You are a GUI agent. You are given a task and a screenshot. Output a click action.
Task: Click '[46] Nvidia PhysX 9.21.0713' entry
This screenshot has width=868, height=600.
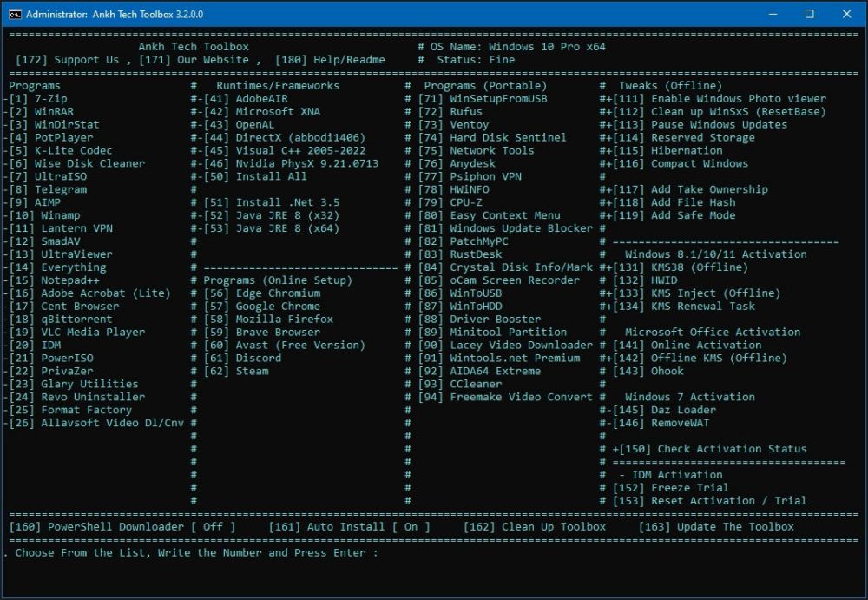291,163
